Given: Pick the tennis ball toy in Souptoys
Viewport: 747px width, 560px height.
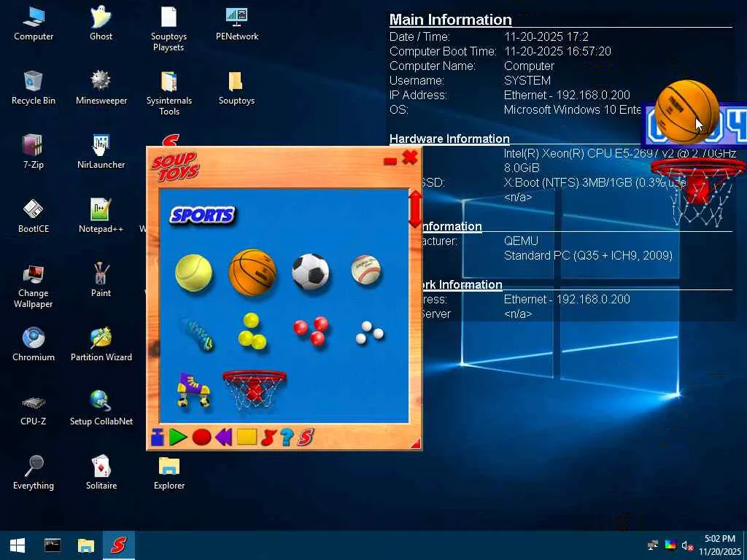Looking at the screenshot, I should 193,273.
